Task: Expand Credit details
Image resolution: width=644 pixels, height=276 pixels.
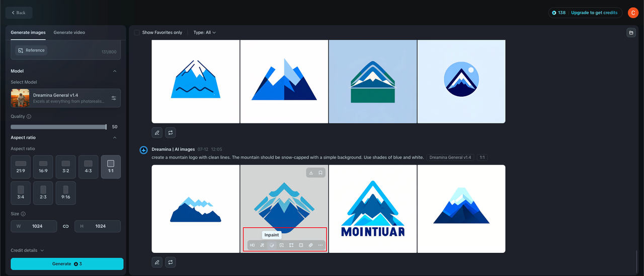Action: (28, 250)
